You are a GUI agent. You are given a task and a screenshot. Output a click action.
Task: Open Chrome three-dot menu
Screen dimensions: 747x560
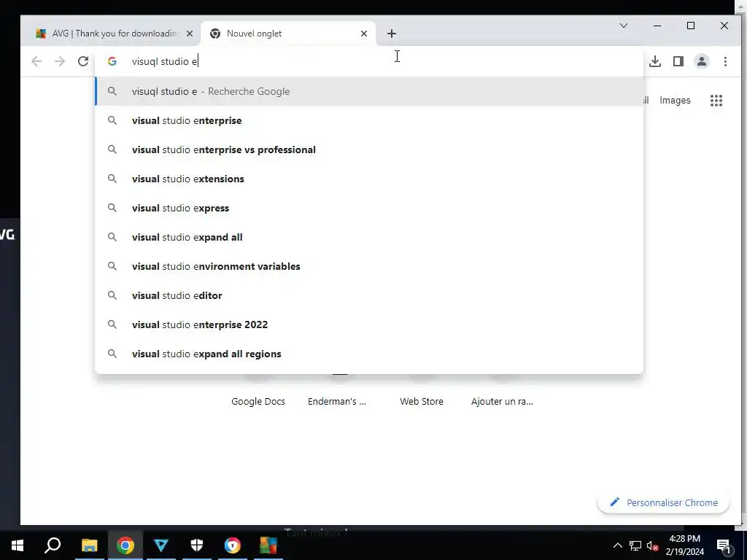tap(725, 61)
